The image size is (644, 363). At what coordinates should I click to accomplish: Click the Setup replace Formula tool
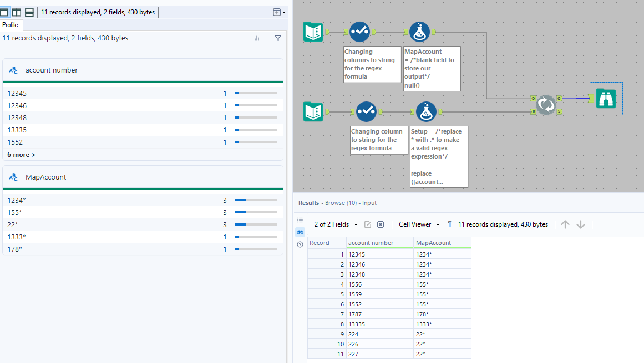pyautogui.click(x=427, y=111)
